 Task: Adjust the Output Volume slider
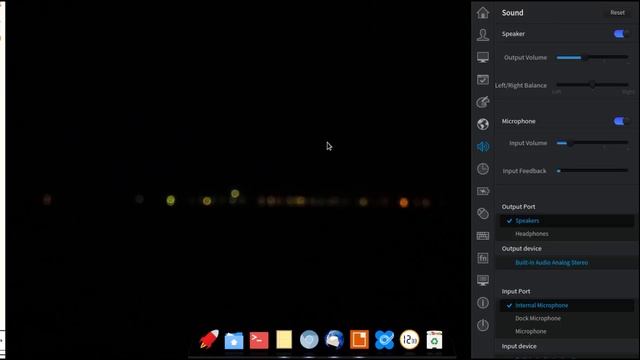coord(592,58)
